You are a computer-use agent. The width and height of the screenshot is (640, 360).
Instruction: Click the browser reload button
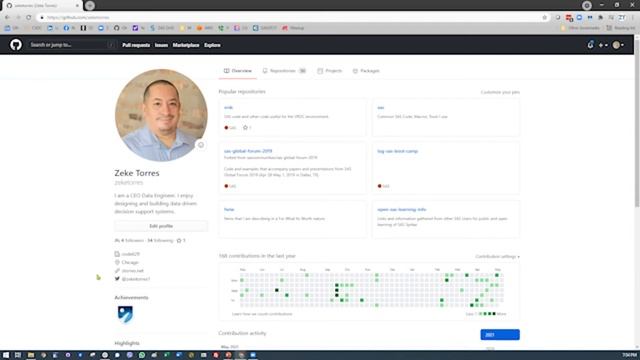coord(29,18)
